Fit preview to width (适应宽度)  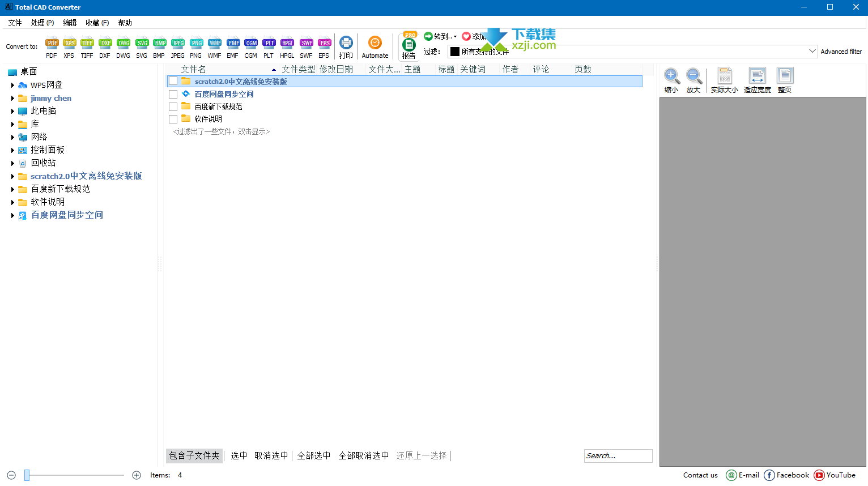point(758,81)
